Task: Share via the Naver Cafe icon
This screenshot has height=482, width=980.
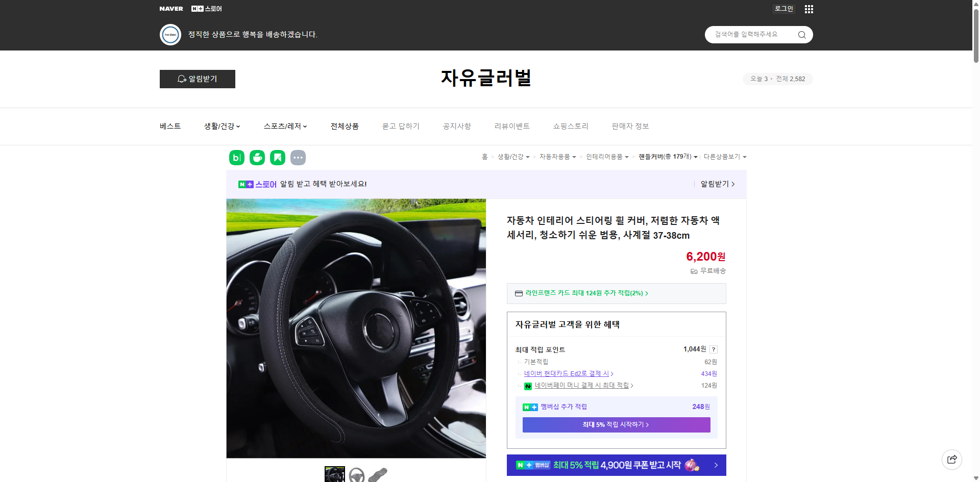Action: pos(257,158)
